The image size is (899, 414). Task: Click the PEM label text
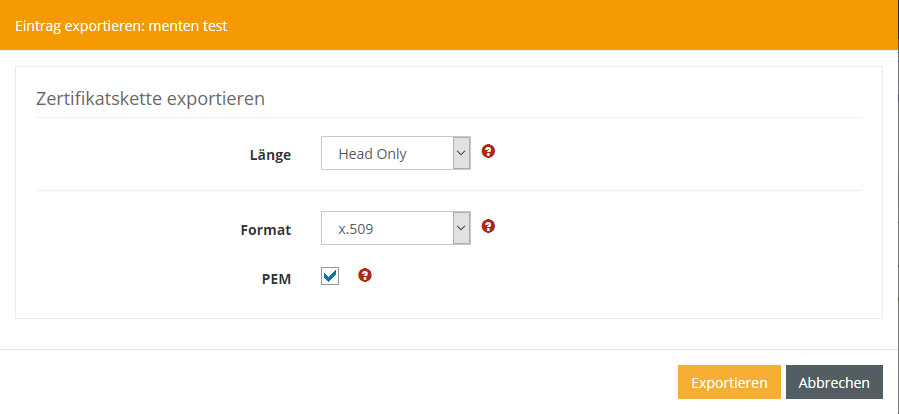[x=275, y=279]
